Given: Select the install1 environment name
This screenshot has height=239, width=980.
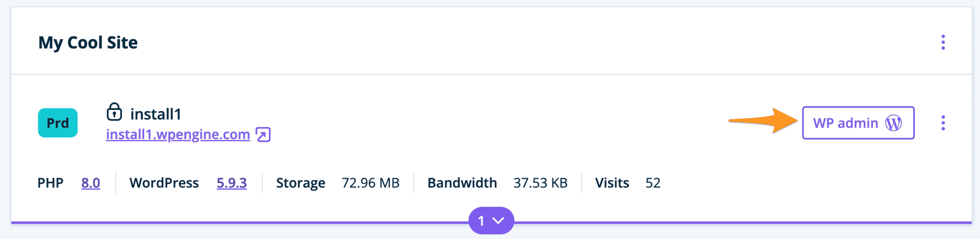Looking at the screenshot, I should point(156,114).
